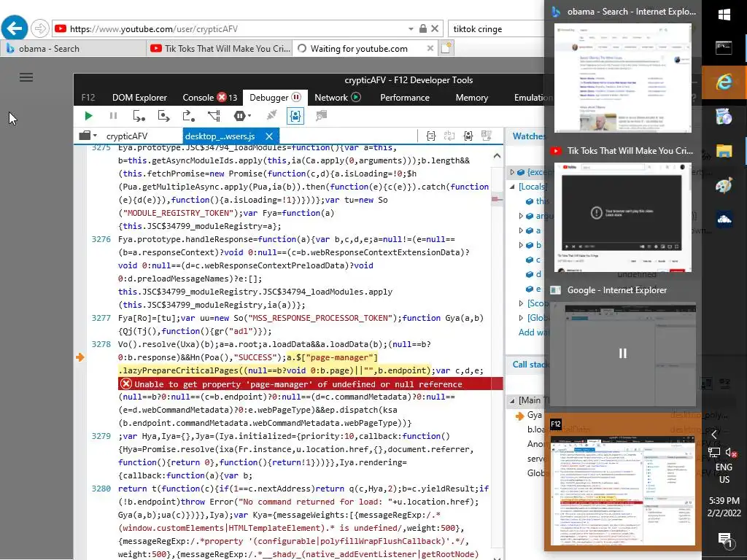Image resolution: width=747 pixels, height=560 pixels.
Task: Collapse the [Main Thread] call stack node
Action: point(512,400)
